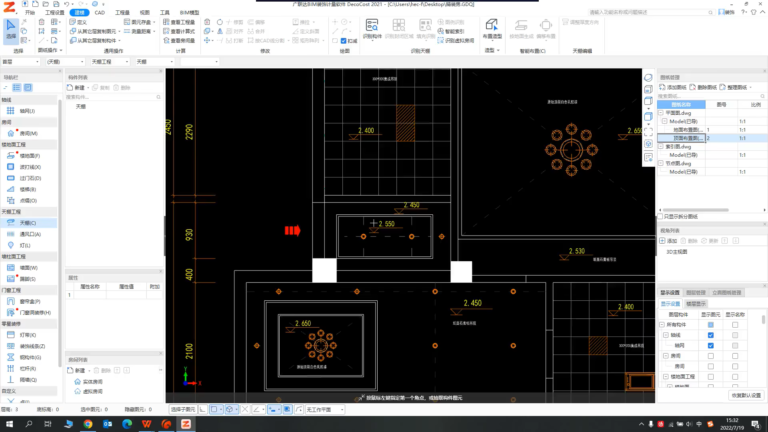
Task: Click 添加图纸 button
Action: click(673, 87)
